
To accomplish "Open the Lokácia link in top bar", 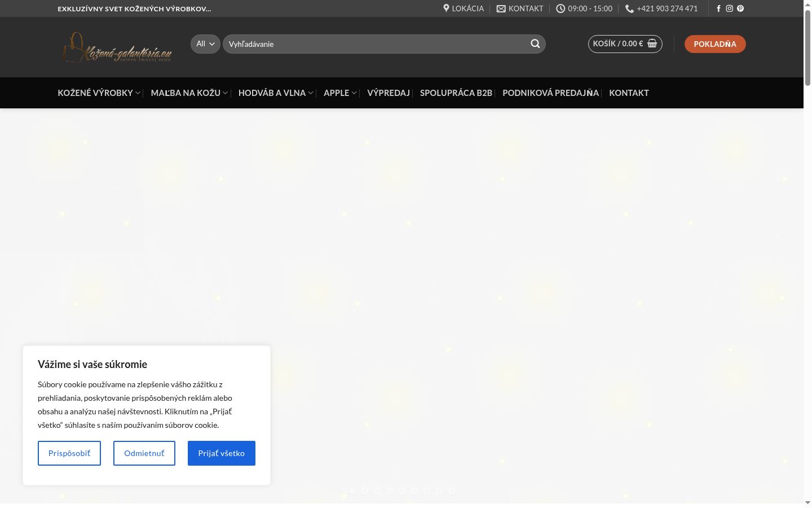I will (x=464, y=8).
